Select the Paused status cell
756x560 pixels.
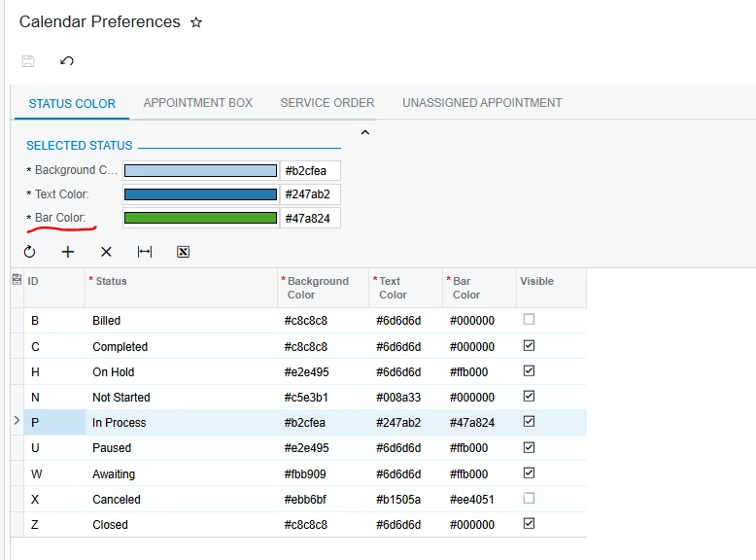point(182,448)
